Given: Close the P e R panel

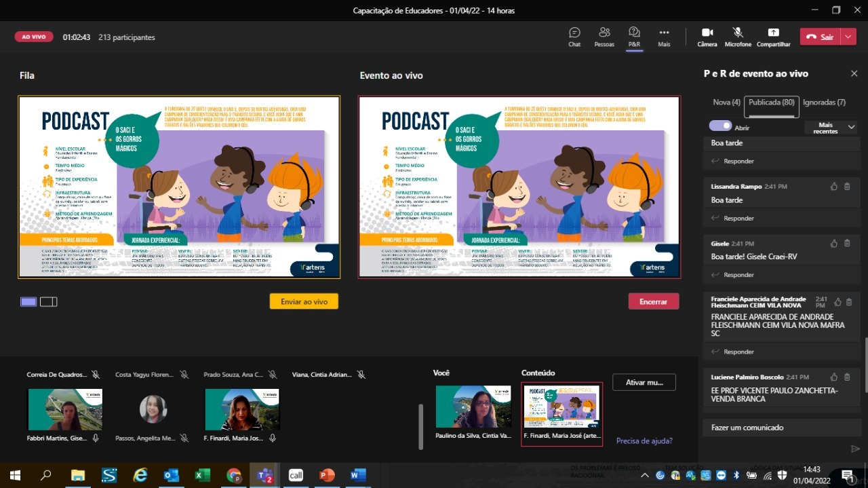Looking at the screenshot, I should pyautogui.click(x=854, y=73).
